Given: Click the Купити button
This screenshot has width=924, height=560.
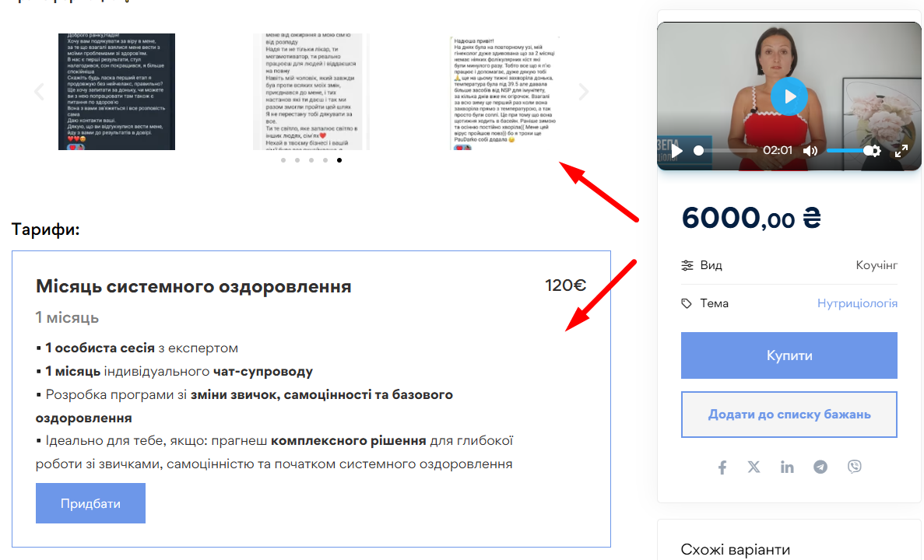Looking at the screenshot, I should click(789, 355).
